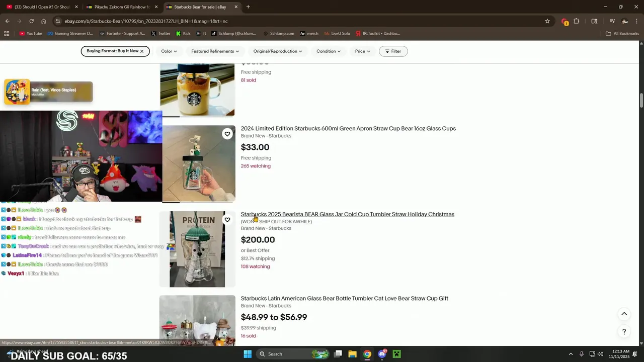Open the Twitter bookmark
The height and width of the screenshot is (362, 644).
160,34
